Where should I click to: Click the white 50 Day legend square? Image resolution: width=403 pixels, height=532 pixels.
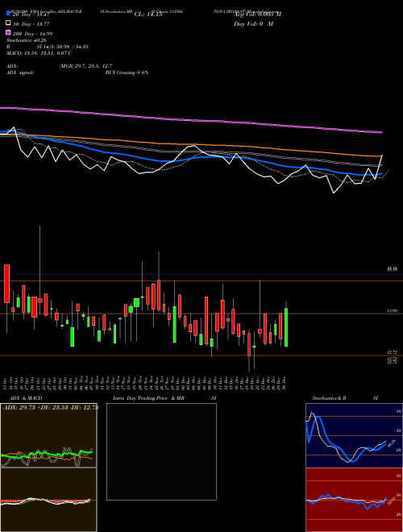pyautogui.click(x=9, y=23)
